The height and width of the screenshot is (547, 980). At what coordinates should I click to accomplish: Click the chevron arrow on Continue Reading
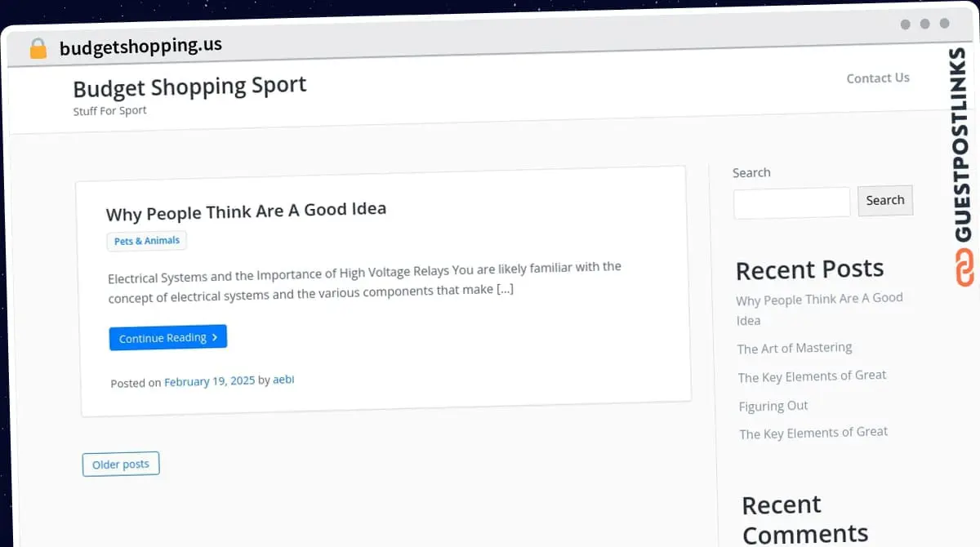215,337
